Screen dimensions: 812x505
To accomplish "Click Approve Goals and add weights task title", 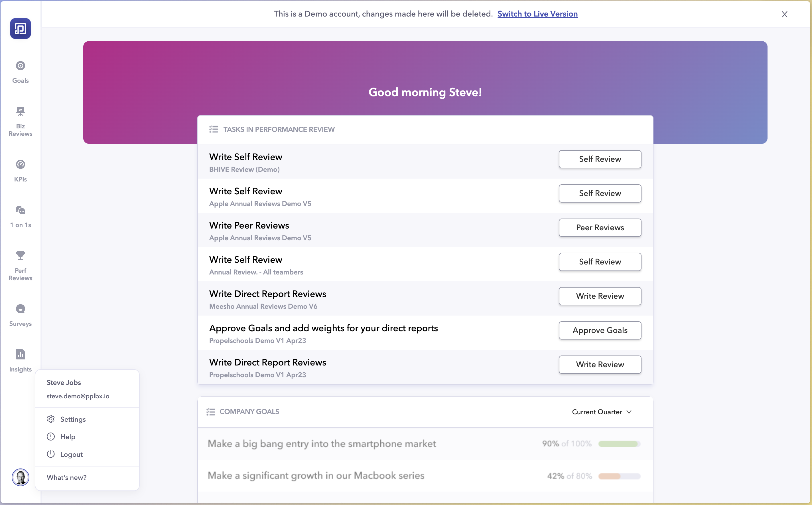I will [x=323, y=328].
